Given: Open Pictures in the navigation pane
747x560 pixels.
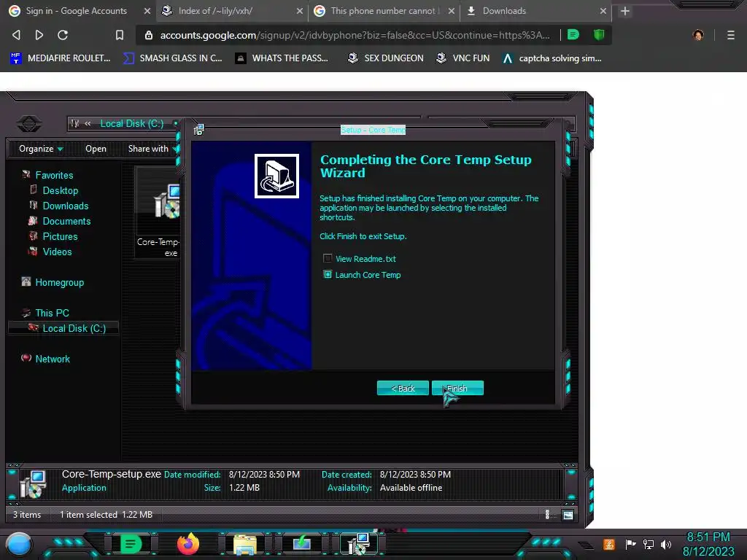Looking at the screenshot, I should [60, 236].
